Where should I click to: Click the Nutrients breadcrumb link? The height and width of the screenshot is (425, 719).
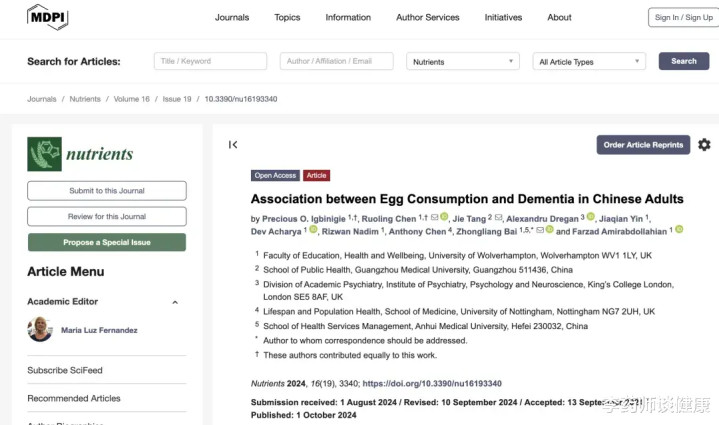click(x=85, y=99)
